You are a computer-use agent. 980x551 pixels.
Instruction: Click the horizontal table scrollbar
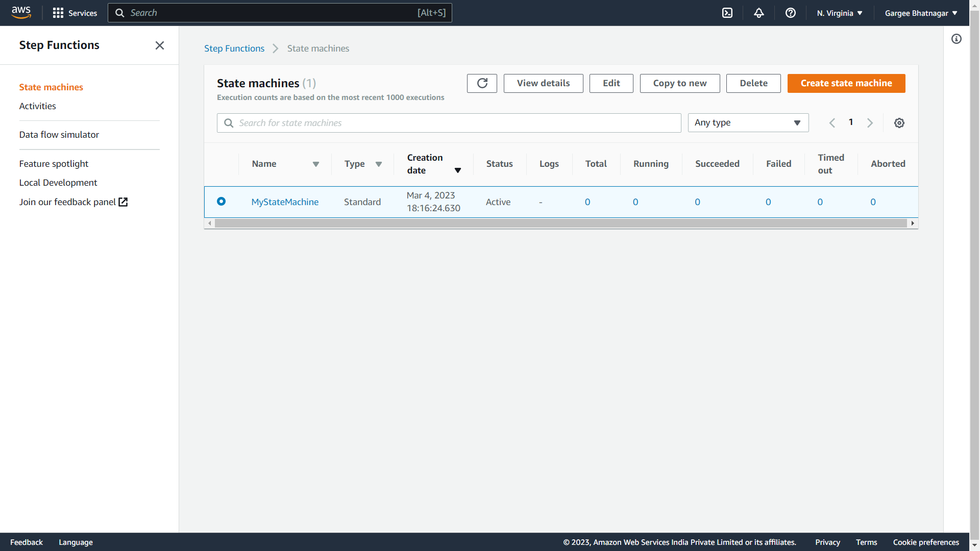coord(560,223)
